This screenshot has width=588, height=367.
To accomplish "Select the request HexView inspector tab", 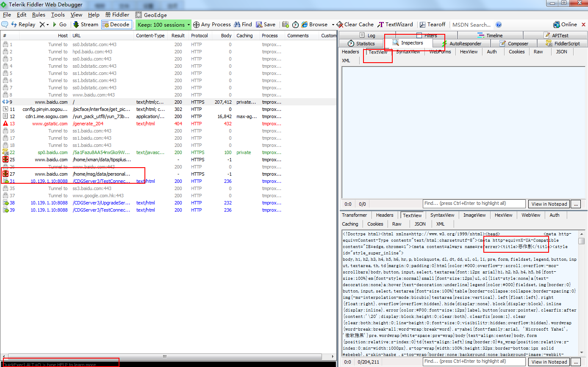I will click(469, 52).
